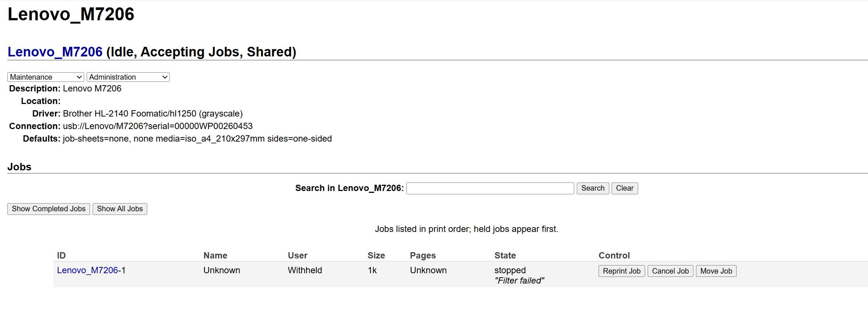Click the "Filter failed" message
868x330 pixels.
point(520,281)
